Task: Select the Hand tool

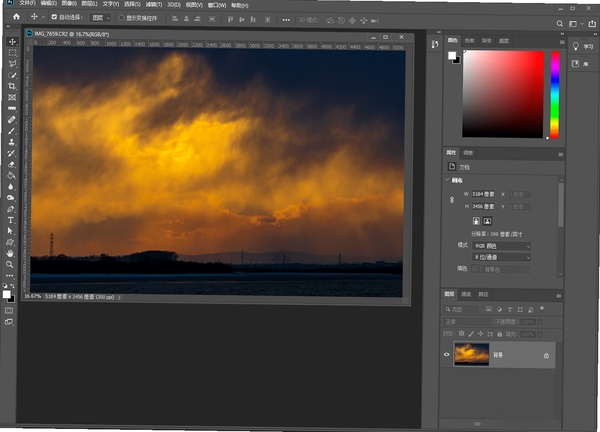Action: pyautogui.click(x=10, y=253)
